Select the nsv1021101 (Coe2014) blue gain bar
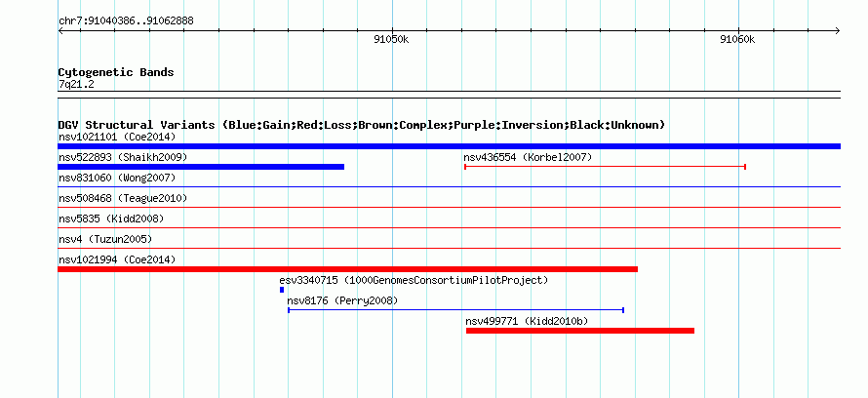The height and width of the screenshot is (398, 868). click(x=449, y=146)
